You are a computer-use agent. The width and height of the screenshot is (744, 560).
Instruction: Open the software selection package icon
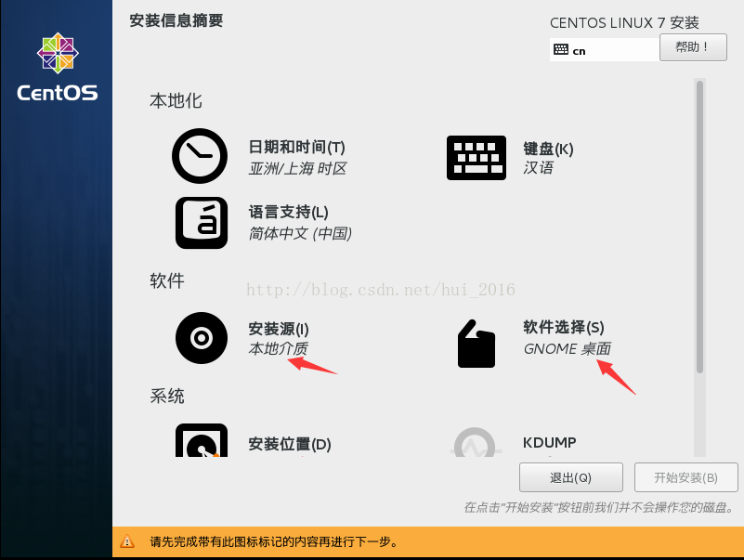coord(476,344)
